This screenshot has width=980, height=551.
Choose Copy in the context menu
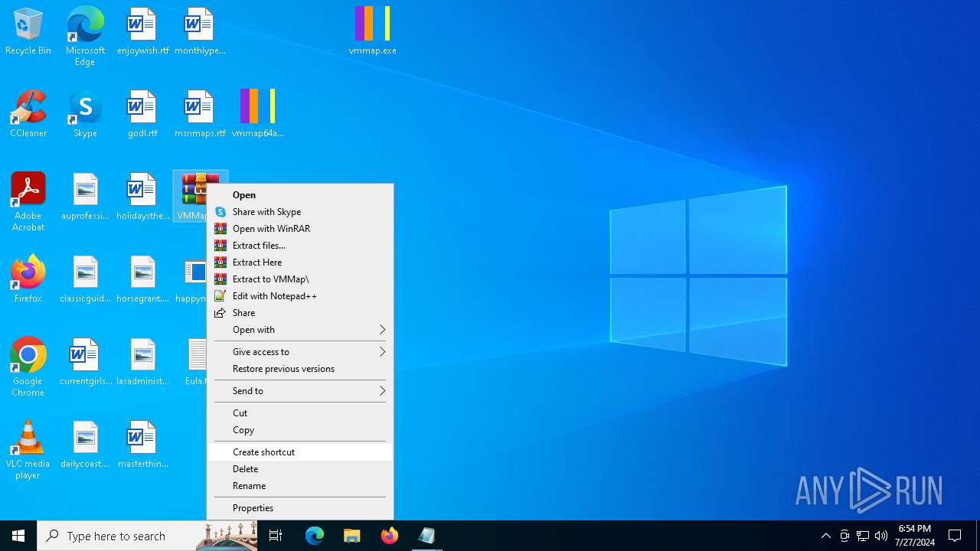(x=300, y=430)
